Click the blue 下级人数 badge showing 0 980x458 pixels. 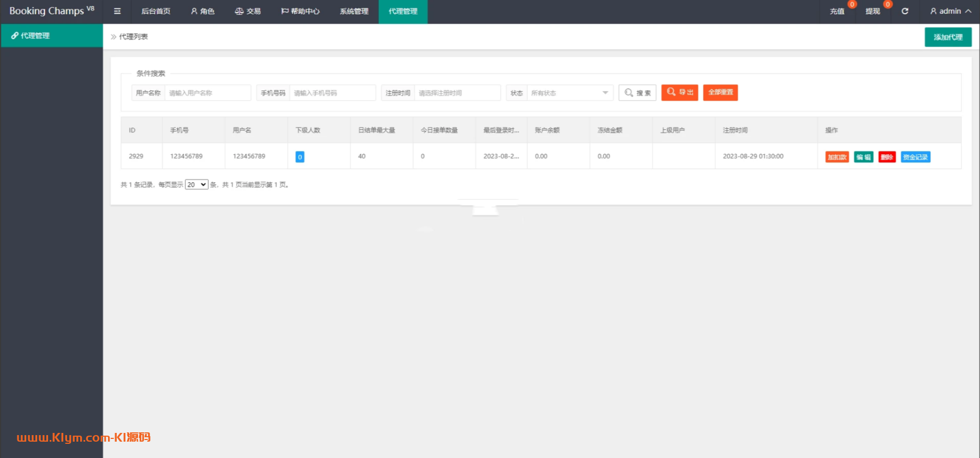click(300, 157)
